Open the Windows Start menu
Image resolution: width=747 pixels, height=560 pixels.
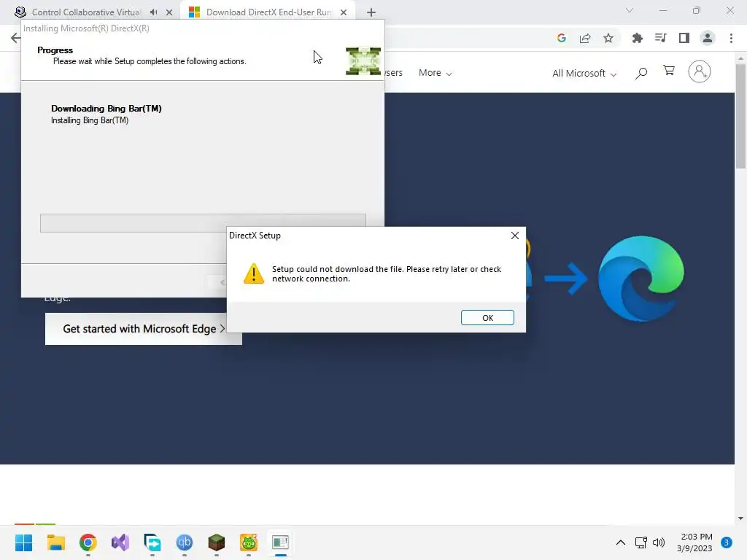tap(23, 542)
